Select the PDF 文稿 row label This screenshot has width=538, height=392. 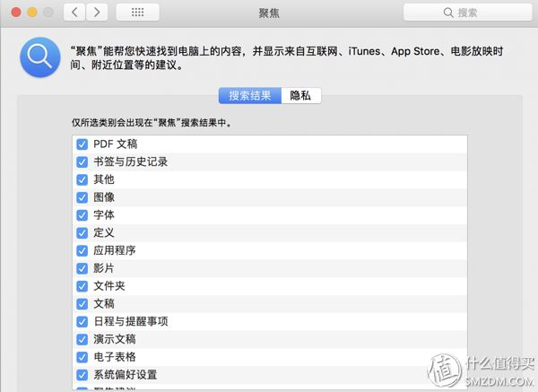tap(116, 144)
